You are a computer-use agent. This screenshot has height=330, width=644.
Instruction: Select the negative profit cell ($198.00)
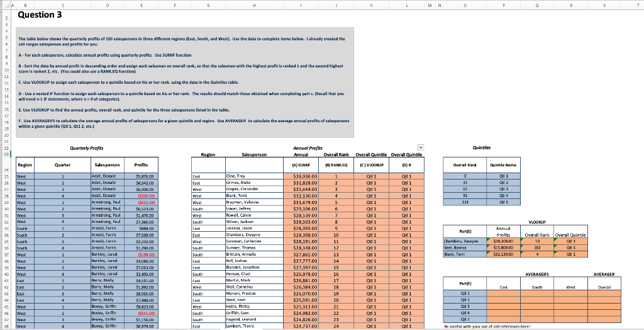(x=142, y=254)
